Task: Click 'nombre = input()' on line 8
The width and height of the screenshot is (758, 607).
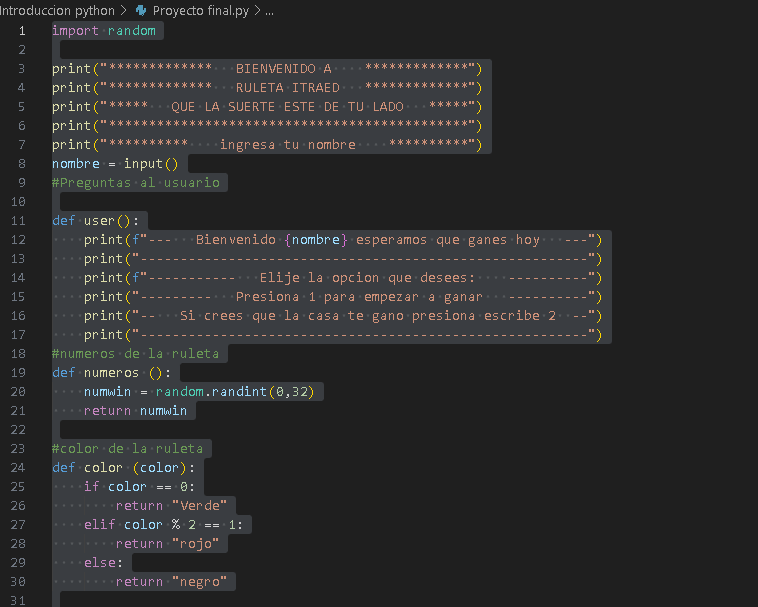Action: [x=115, y=164]
